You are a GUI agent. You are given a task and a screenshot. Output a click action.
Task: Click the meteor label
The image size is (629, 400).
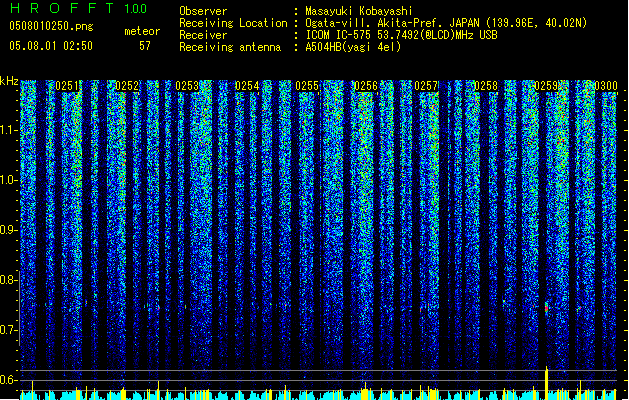(x=142, y=31)
